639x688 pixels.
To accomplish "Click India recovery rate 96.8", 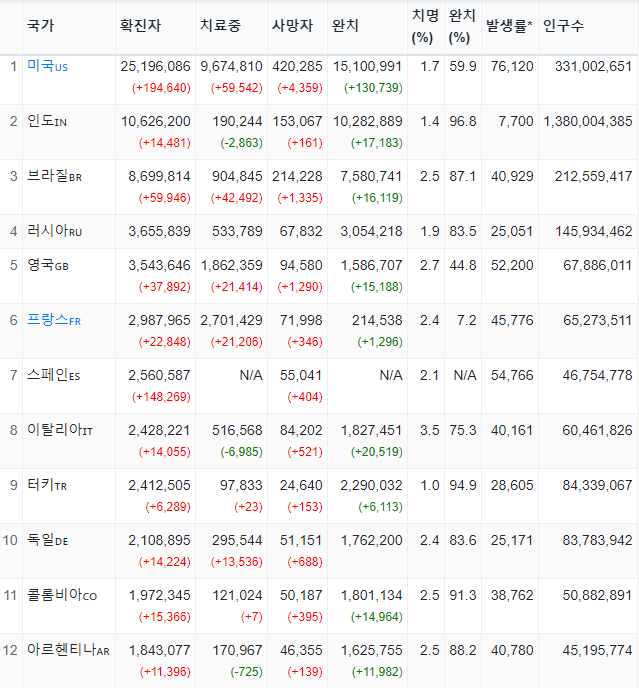I will point(463,121).
